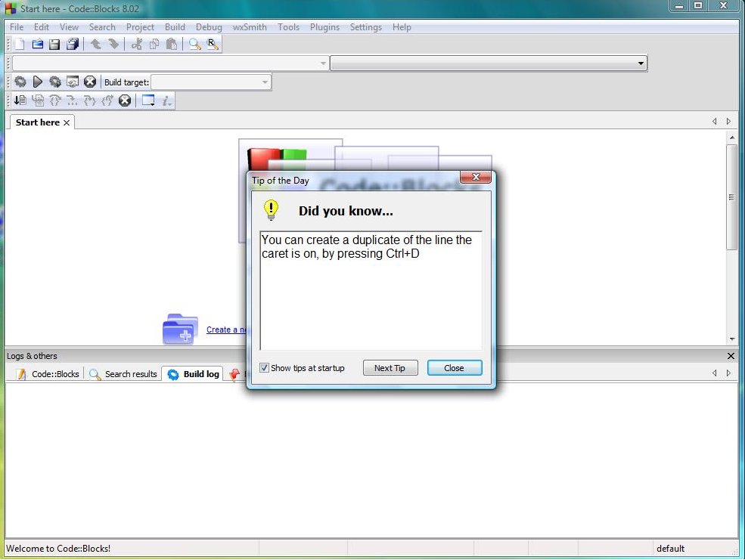
Task: Click the Copy icon in toolbar
Action: [154, 44]
